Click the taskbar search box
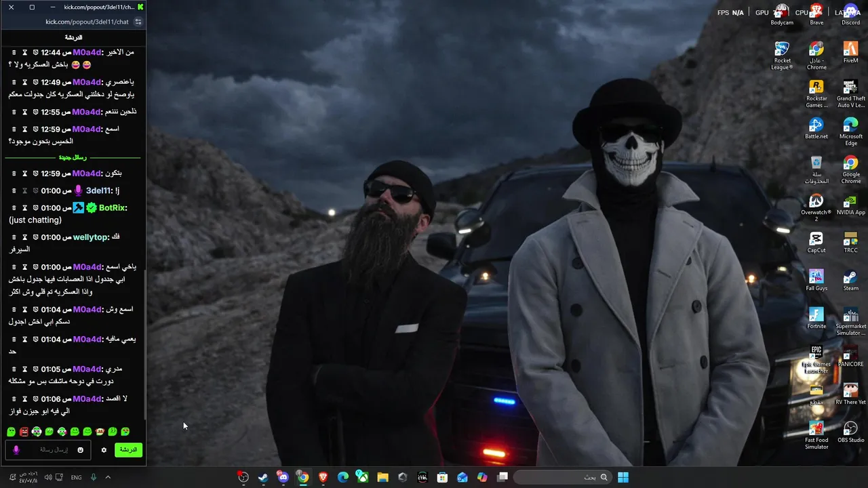Viewport: 868px width, 488px height. 562,477
